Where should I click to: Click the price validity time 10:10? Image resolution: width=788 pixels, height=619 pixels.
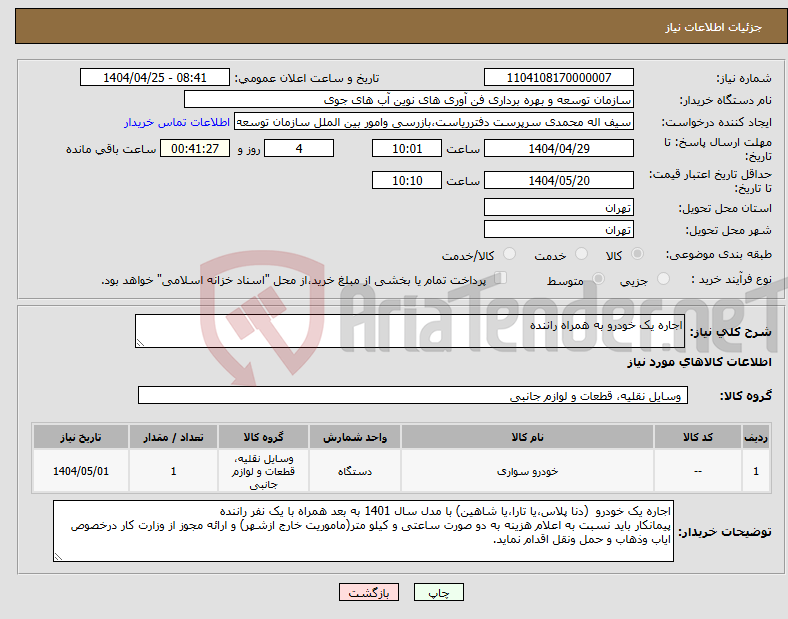coord(407,180)
